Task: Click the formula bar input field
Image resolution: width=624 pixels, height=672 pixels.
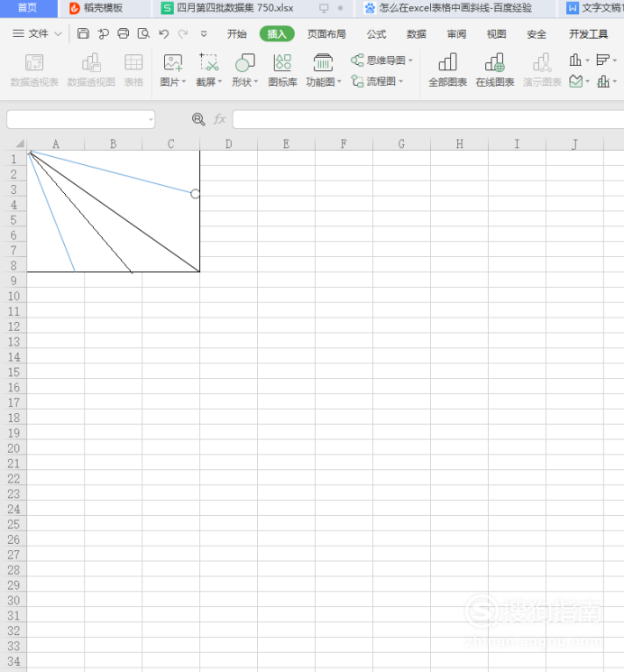Action: (x=428, y=119)
